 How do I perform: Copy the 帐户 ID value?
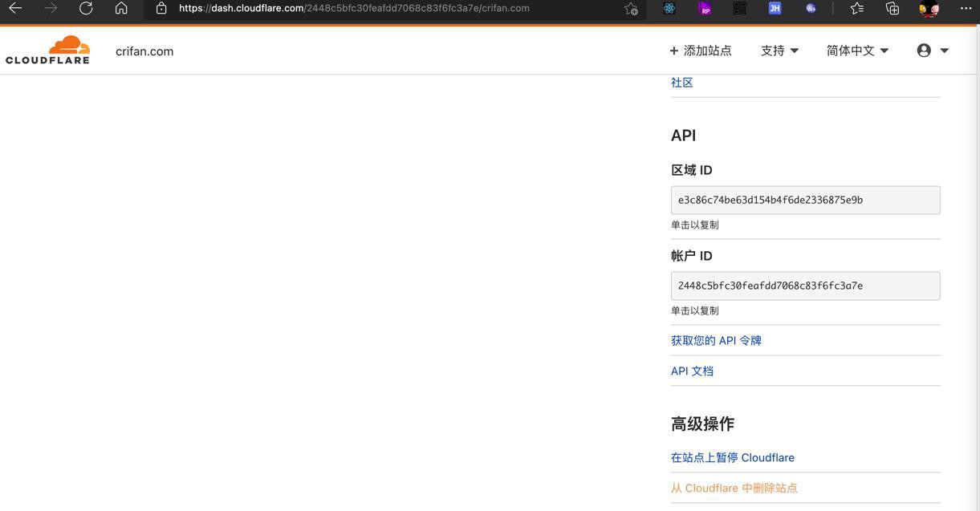pos(805,286)
